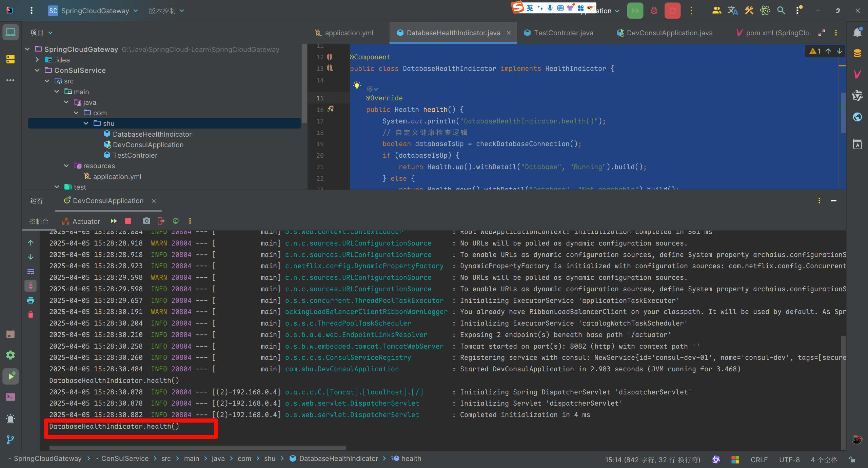Expand the .idea folder node
This screenshot has height=468, width=868.
pos(37,60)
